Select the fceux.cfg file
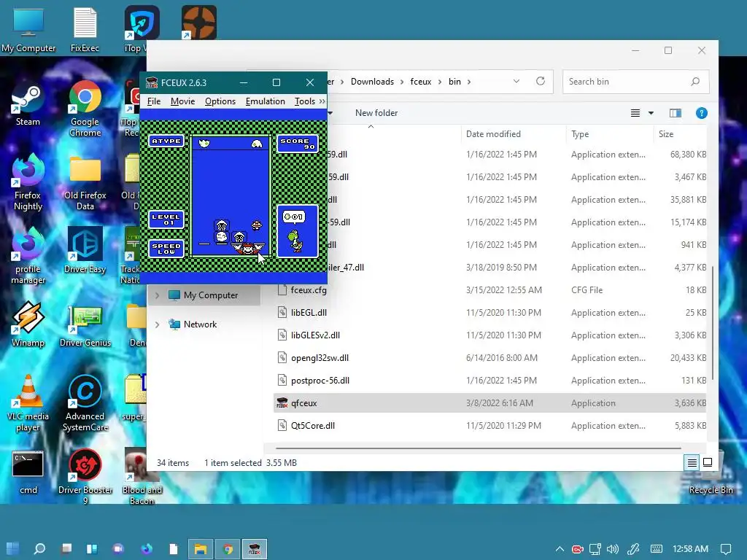The height and width of the screenshot is (560, 747). (x=491, y=290)
